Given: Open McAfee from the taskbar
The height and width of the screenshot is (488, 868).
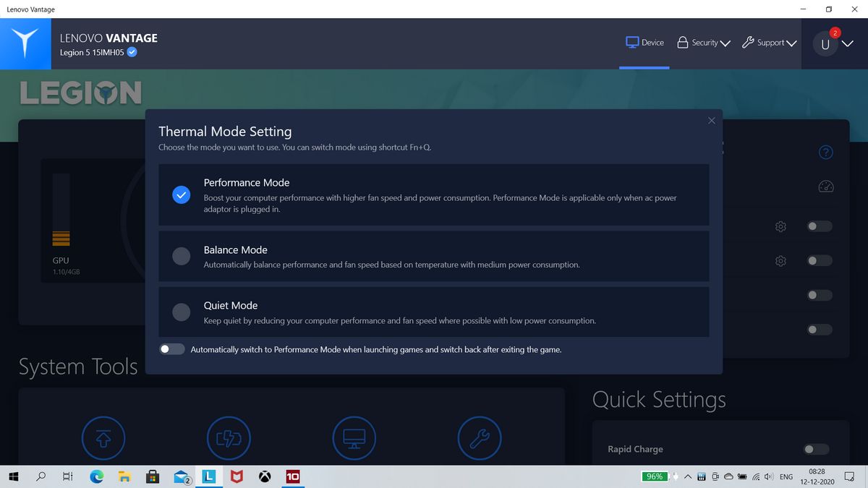Looking at the screenshot, I should click(x=237, y=476).
